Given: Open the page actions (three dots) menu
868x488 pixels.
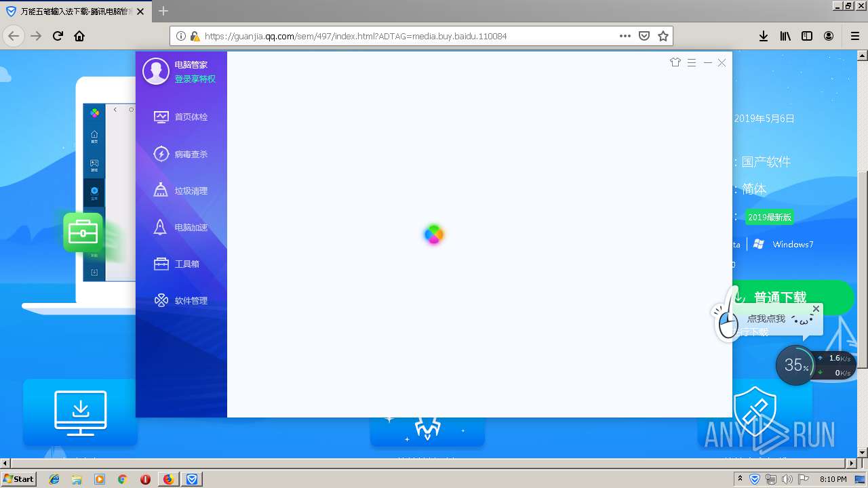Looking at the screenshot, I should click(625, 36).
